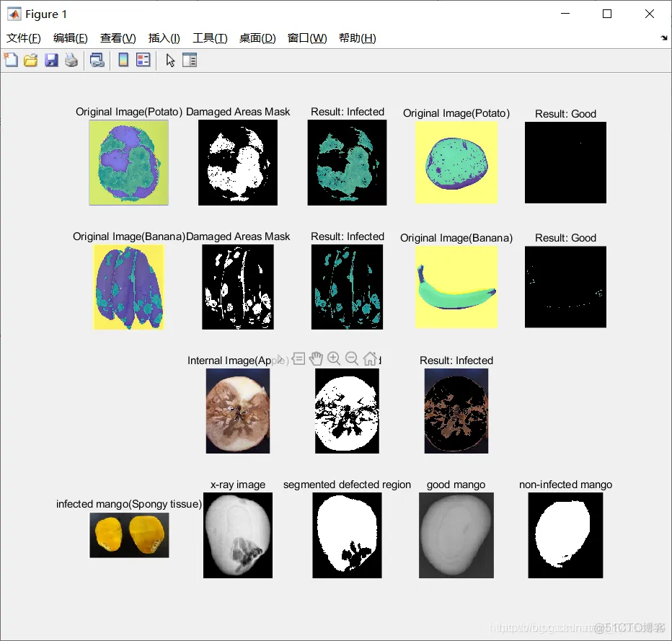Image resolution: width=672 pixels, height=641 pixels.
Task: Click the data tips icon on axes toolbar
Action: [299, 358]
